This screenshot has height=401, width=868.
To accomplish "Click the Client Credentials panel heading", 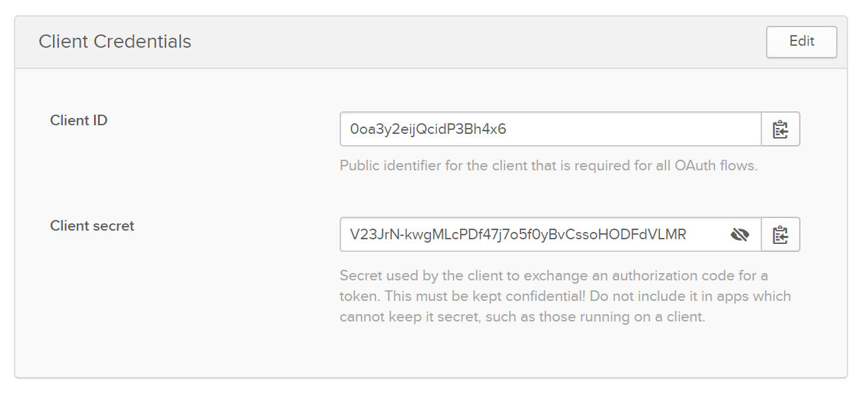I will tap(115, 42).
